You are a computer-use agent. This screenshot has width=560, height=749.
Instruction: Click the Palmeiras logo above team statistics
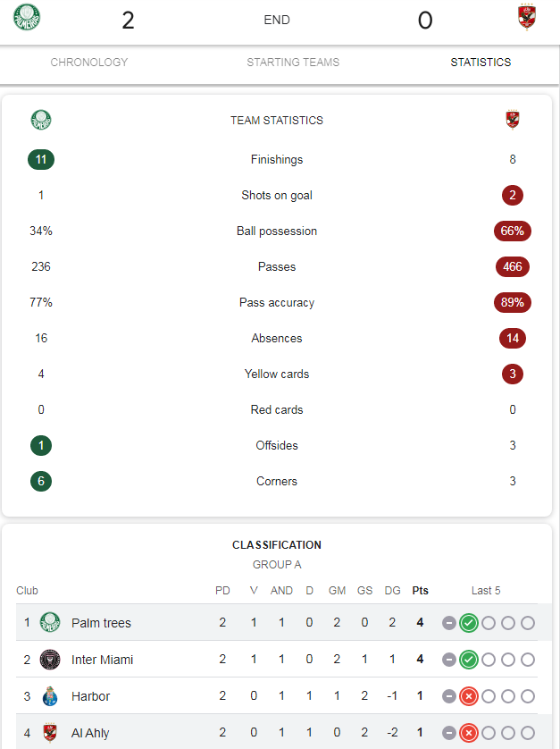(x=41, y=120)
